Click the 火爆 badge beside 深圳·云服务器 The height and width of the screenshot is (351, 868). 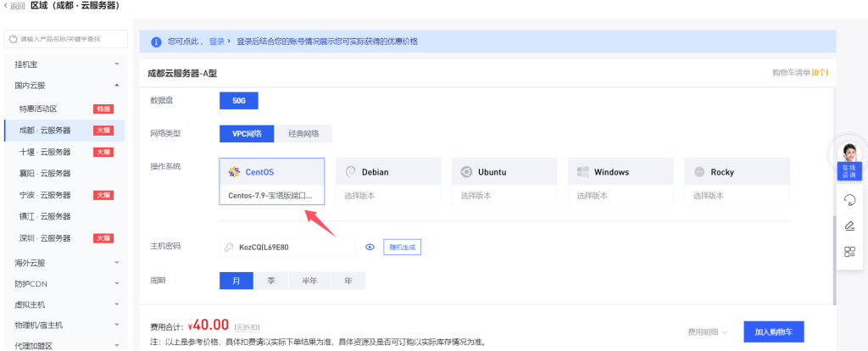click(103, 238)
